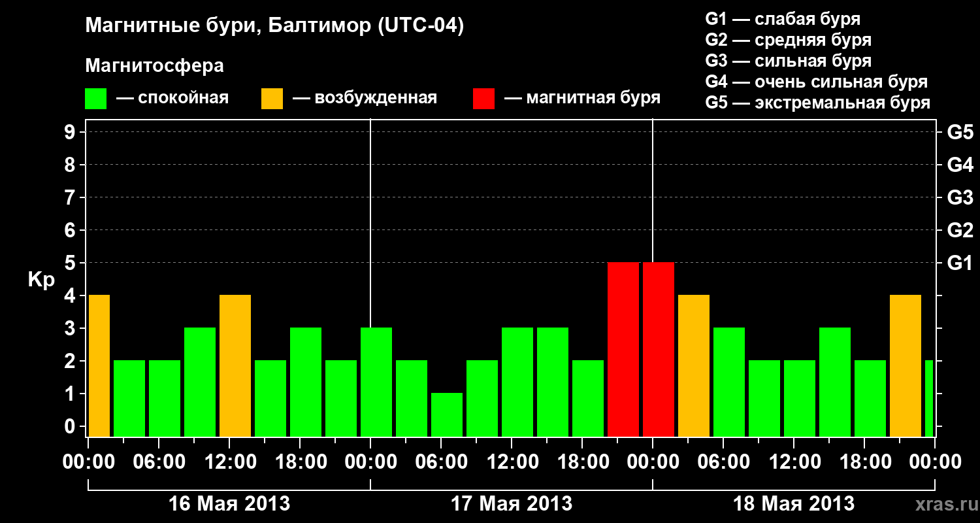Image resolution: width=980 pixels, height=523 pixels.
Task: Click the 'G4' right axis label
Action: pos(960,165)
